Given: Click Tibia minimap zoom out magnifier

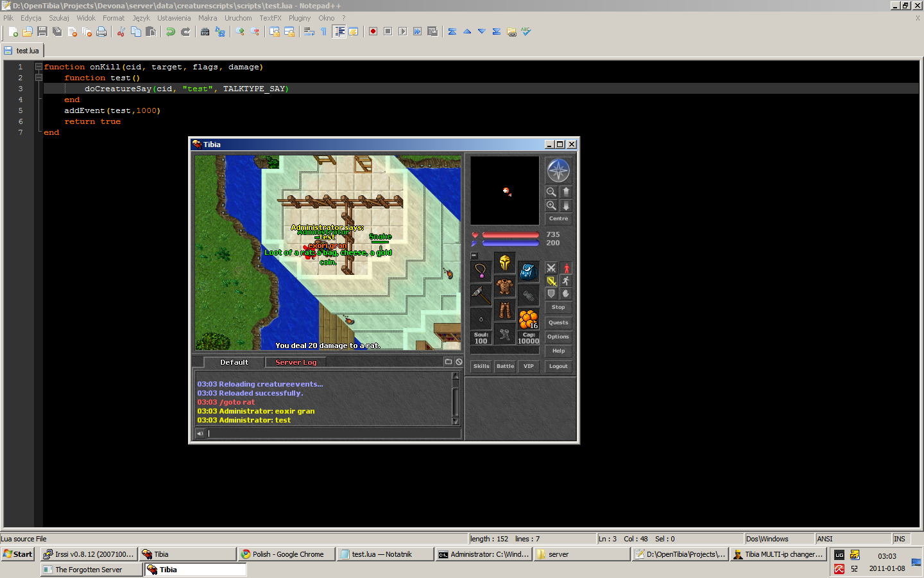Looking at the screenshot, I should pos(551,192).
